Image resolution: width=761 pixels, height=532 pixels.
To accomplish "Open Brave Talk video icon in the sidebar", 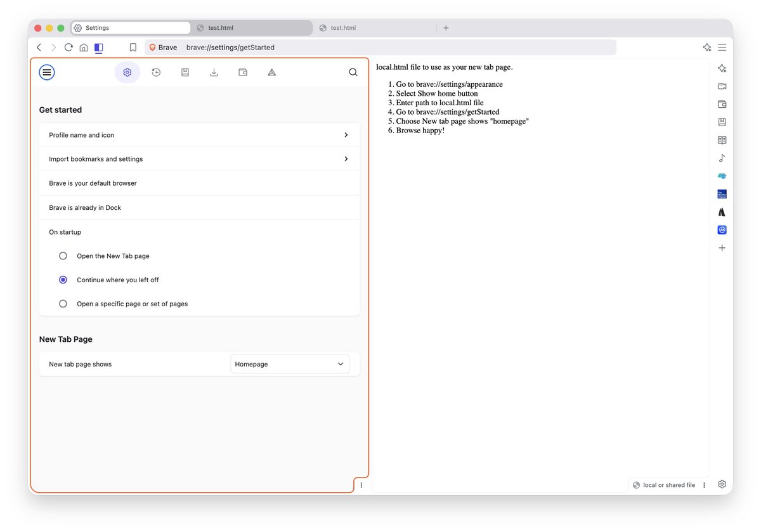I will point(722,86).
